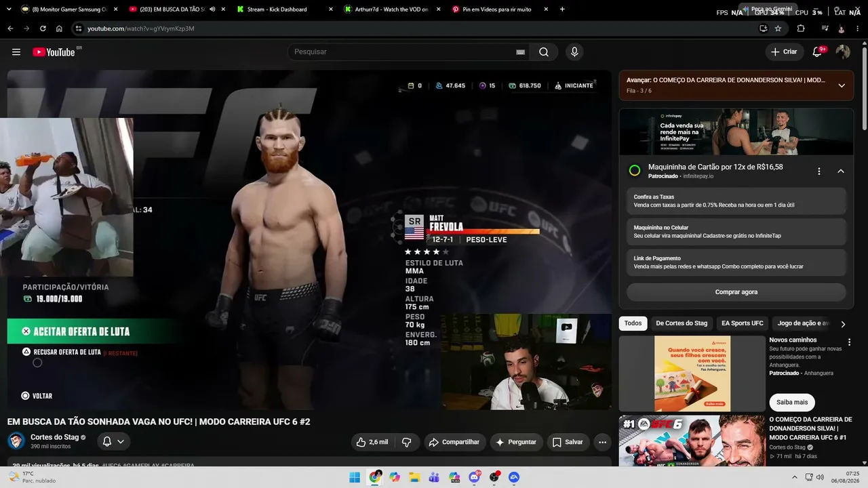
Task: Open options for the Novos caminhos ad
Action: (x=849, y=342)
